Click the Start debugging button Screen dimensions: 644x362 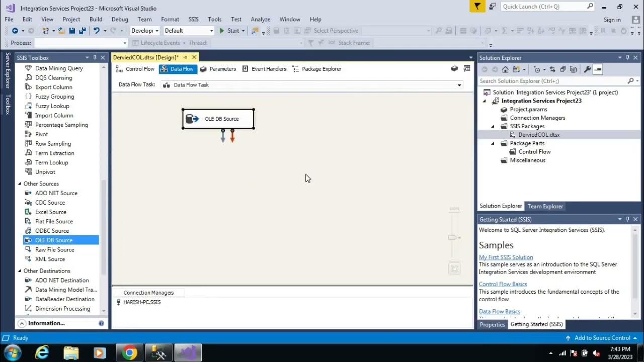pyautogui.click(x=229, y=31)
